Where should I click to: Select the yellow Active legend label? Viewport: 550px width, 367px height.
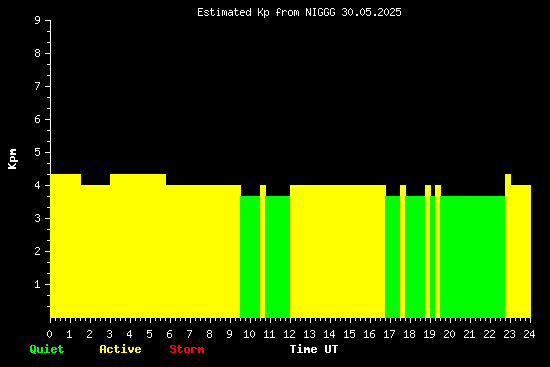click(x=120, y=349)
